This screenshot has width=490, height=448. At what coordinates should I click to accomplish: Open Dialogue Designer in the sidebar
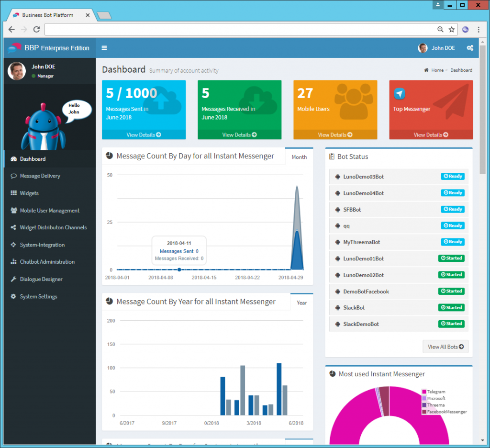(50, 279)
